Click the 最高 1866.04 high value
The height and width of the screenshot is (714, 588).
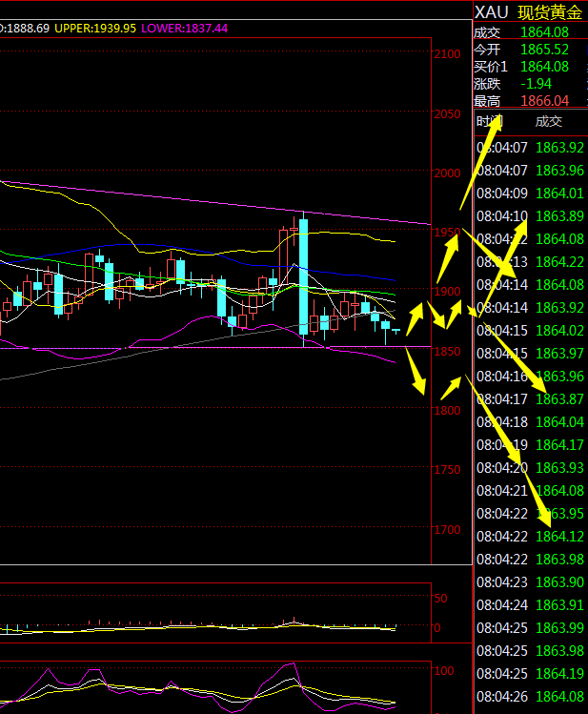click(x=544, y=101)
